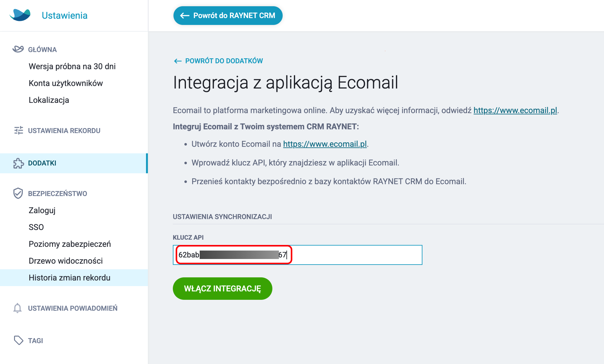604x364 pixels.
Task: Click the Włącz integrację button
Action: [222, 289]
